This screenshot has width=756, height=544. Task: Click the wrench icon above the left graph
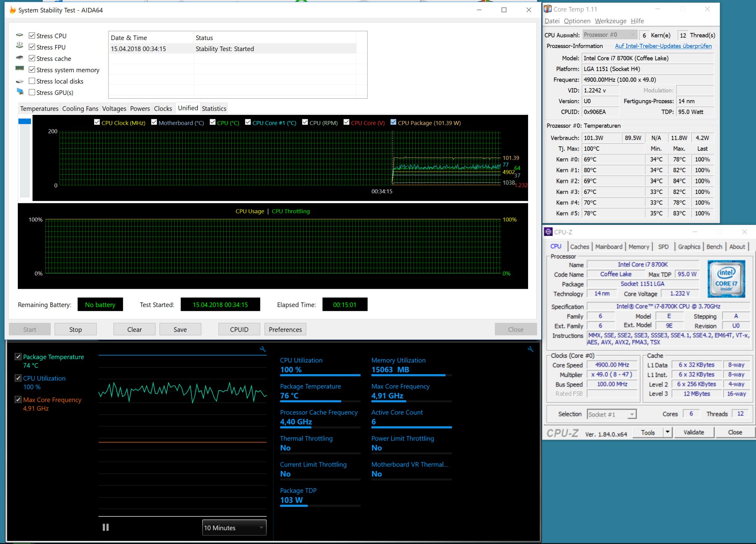(x=263, y=349)
